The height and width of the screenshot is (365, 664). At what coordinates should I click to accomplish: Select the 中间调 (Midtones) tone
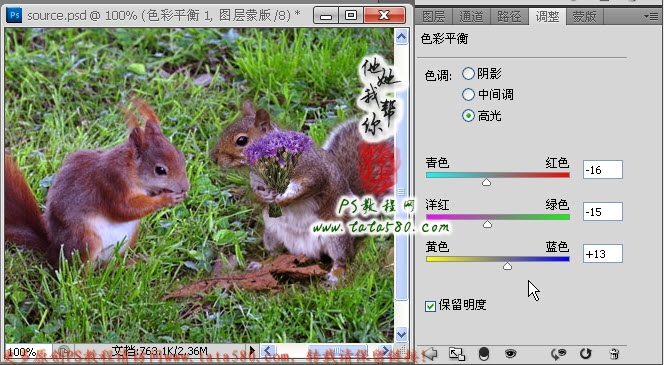tap(468, 94)
